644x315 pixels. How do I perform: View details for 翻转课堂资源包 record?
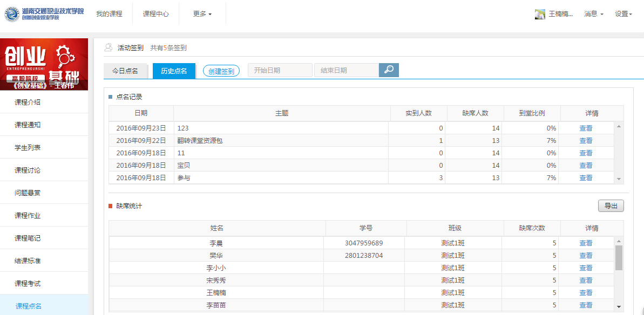coord(586,141)
